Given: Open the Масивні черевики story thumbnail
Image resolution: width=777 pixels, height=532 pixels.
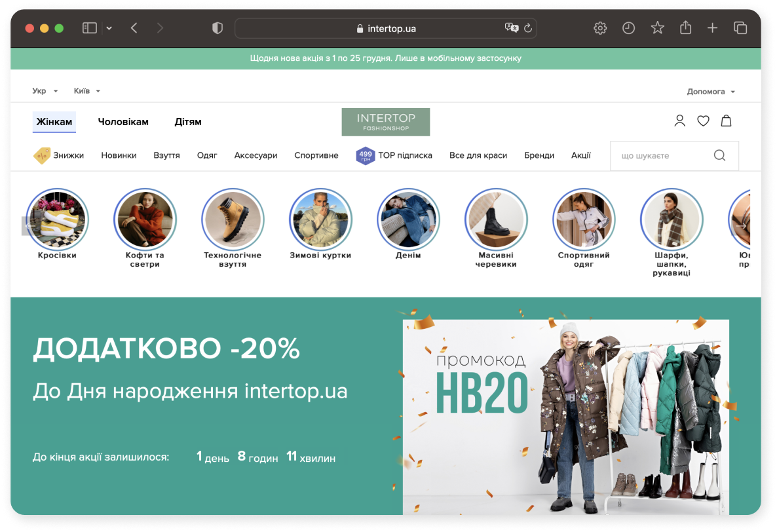Looking at the screenshot, I should point(495,219).
